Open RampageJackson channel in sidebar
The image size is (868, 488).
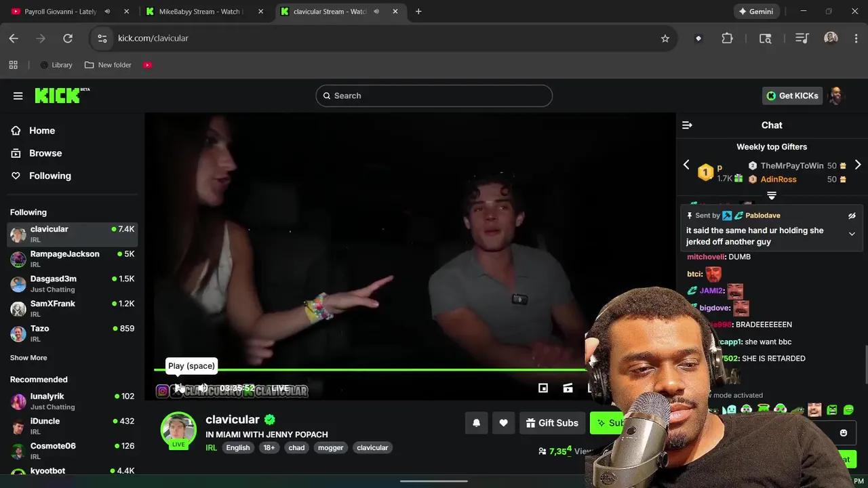[x=73, y=259]
